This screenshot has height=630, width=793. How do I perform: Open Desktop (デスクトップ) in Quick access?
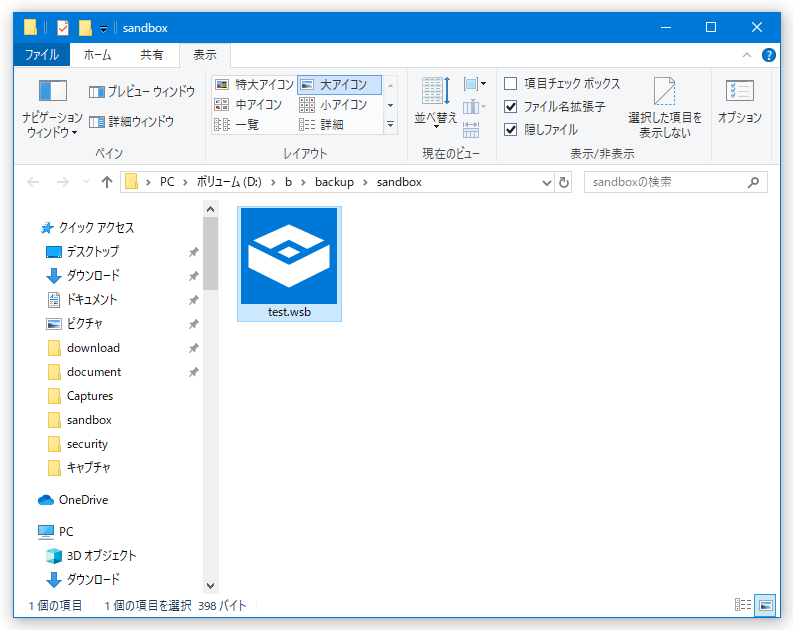[82, 251]
